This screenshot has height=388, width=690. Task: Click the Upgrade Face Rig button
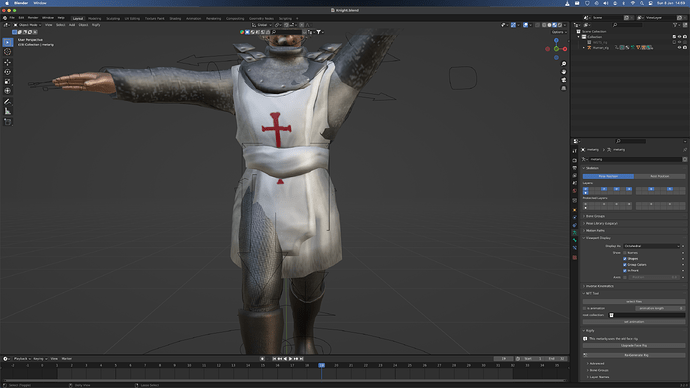pos(634,346)
